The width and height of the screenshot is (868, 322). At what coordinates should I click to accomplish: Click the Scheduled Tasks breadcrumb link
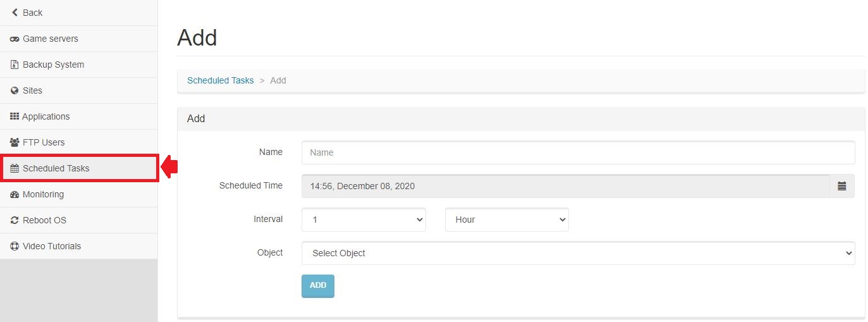click(x=221, y=80)
